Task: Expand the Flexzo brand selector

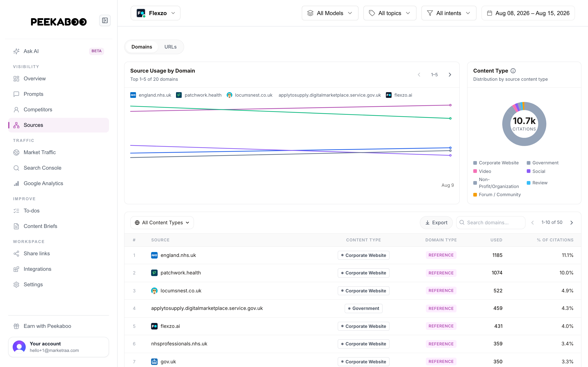Action: [x=156, y=13]
